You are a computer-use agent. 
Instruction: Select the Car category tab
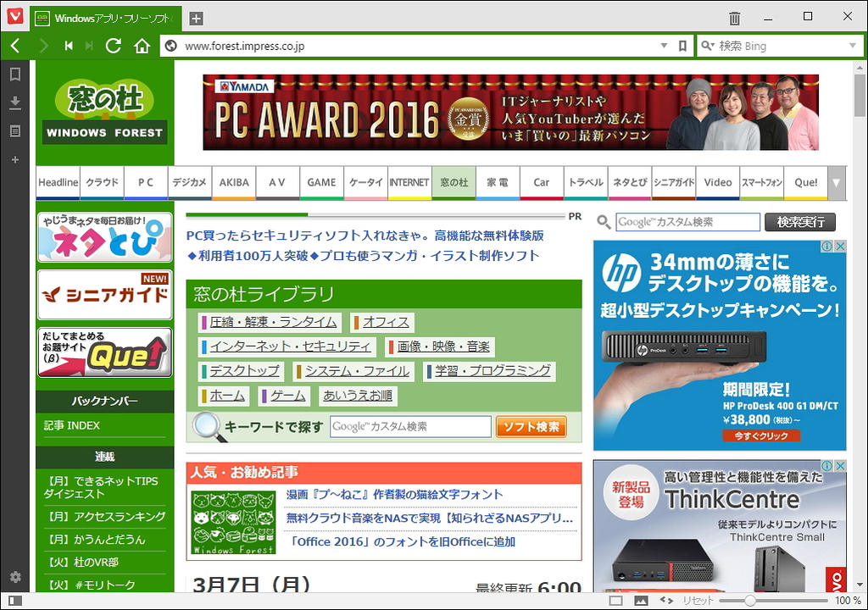(x=542, y=183)
